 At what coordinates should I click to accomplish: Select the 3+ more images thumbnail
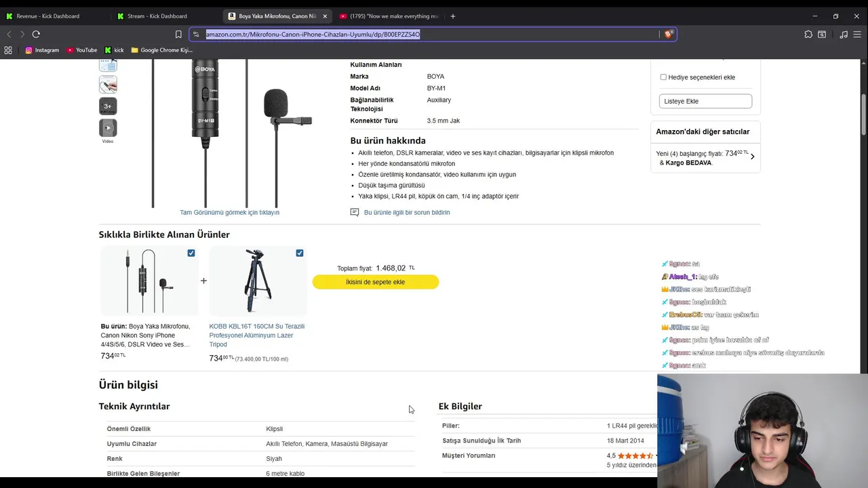coord(108,106)
